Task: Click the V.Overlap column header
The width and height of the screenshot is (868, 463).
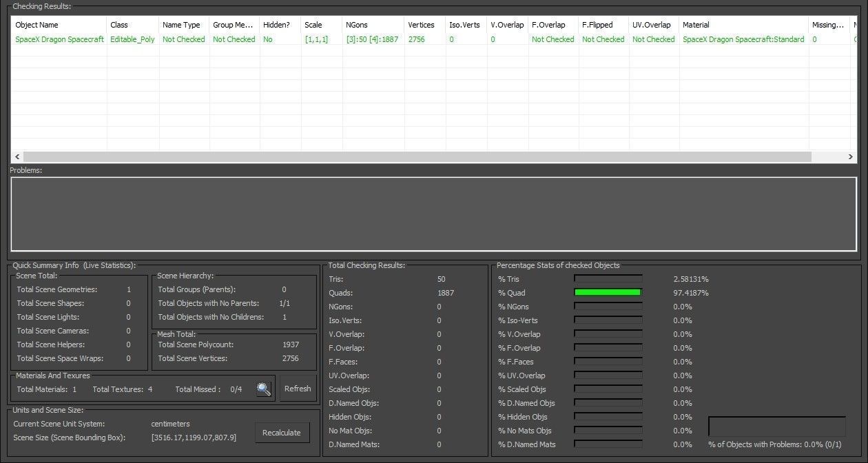Action: click(508, 25)
